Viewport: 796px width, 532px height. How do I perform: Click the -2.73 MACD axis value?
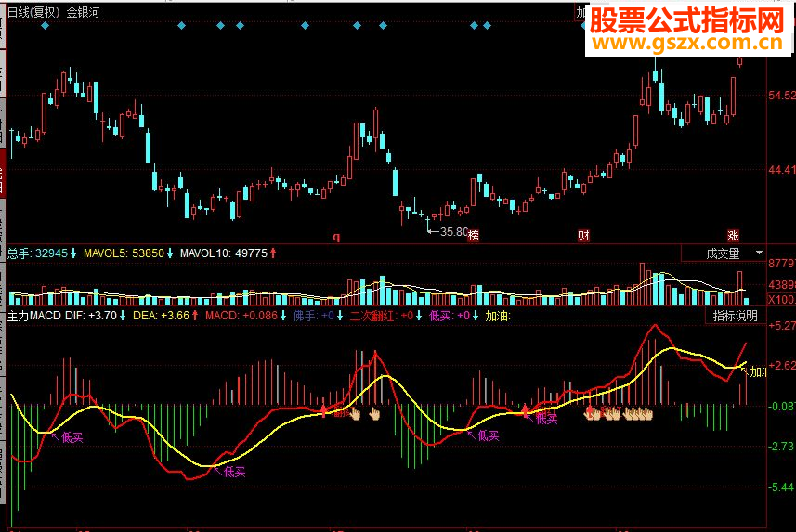[782, 447]
